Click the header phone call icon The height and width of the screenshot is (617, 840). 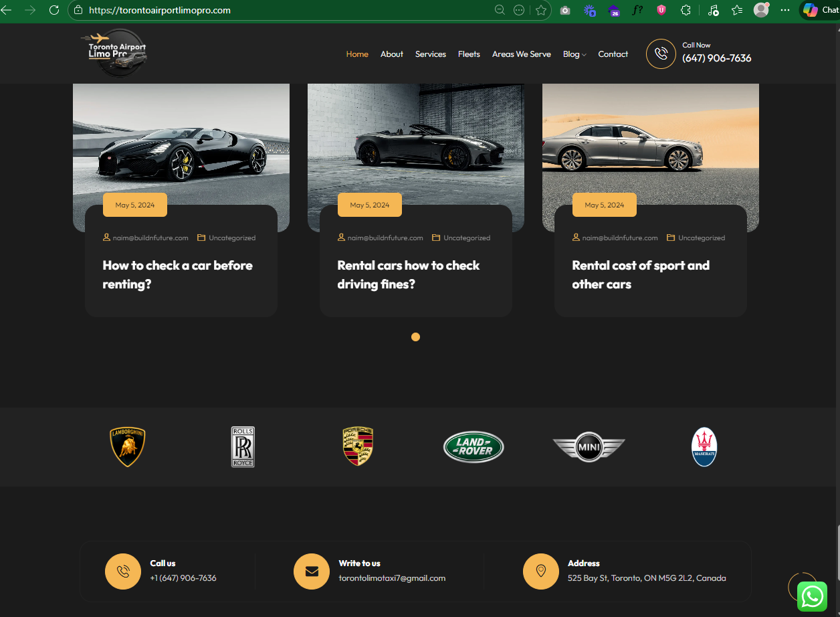[661, 54]
